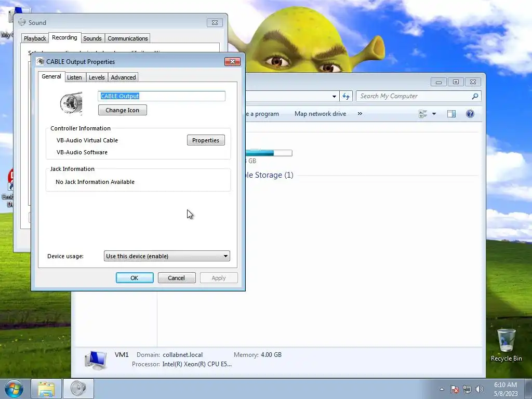Open the Advanced tab
This screenshot has width=532, height=399.
tap(123, 77)
